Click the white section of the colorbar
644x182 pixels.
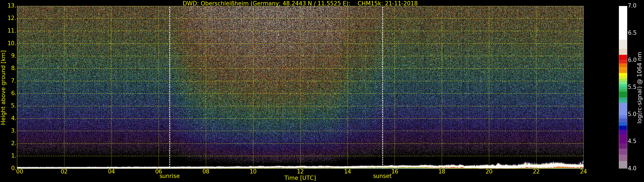click(623, 22)
